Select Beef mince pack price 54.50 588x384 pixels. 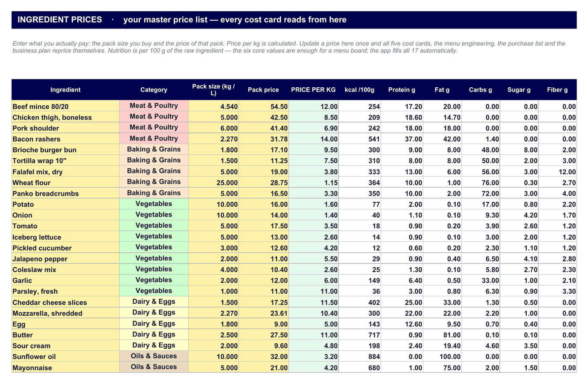263,107
